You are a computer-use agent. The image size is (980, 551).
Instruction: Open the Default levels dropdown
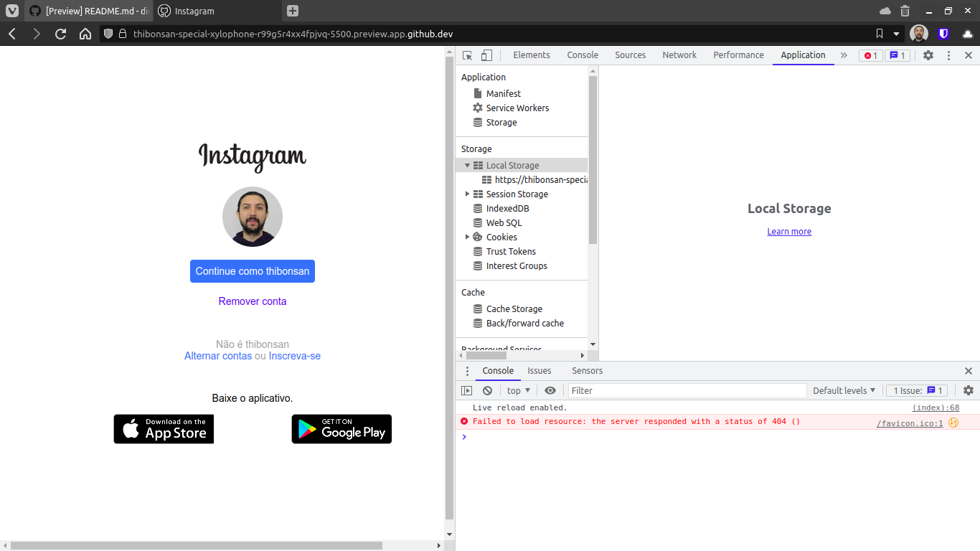844,390
